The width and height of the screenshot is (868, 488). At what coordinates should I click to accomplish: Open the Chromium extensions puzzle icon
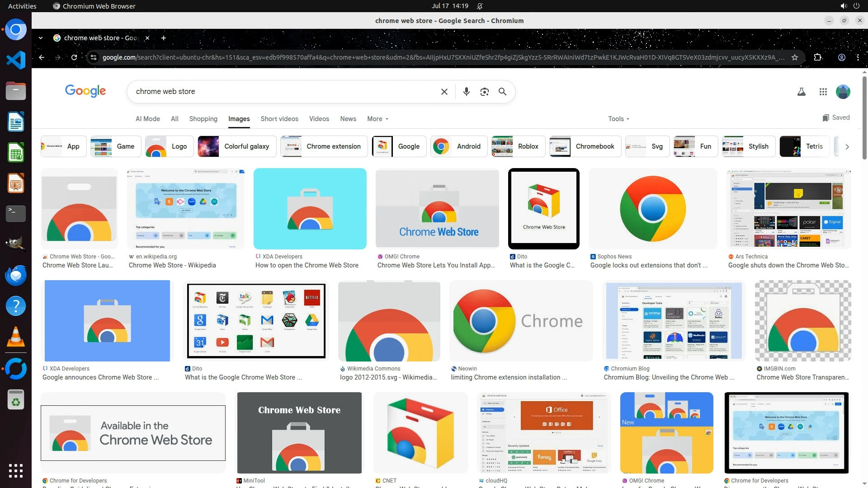[x=817, y=57]
